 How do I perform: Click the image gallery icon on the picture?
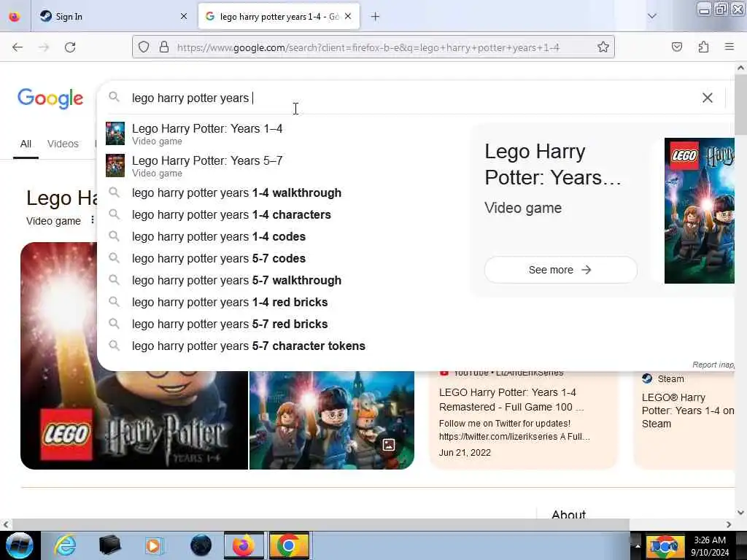click(389, 446)
